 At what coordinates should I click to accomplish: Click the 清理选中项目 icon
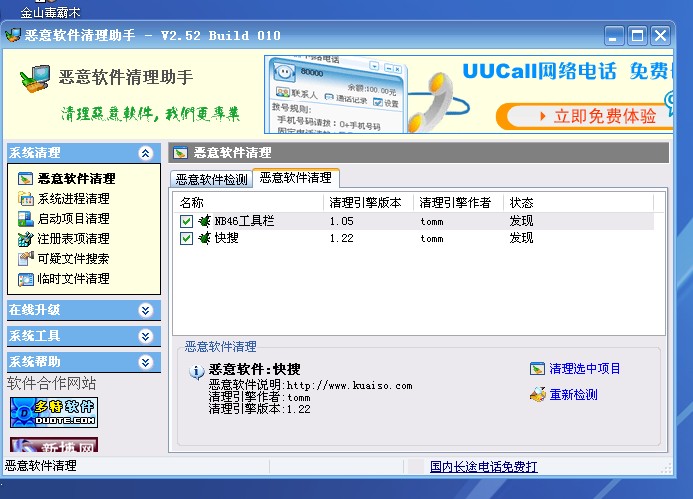coord(537,368)
